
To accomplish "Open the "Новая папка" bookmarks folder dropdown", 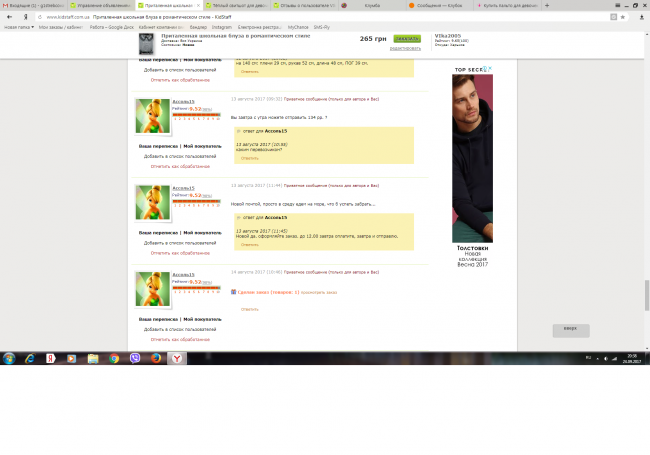I will pos(18,27).
